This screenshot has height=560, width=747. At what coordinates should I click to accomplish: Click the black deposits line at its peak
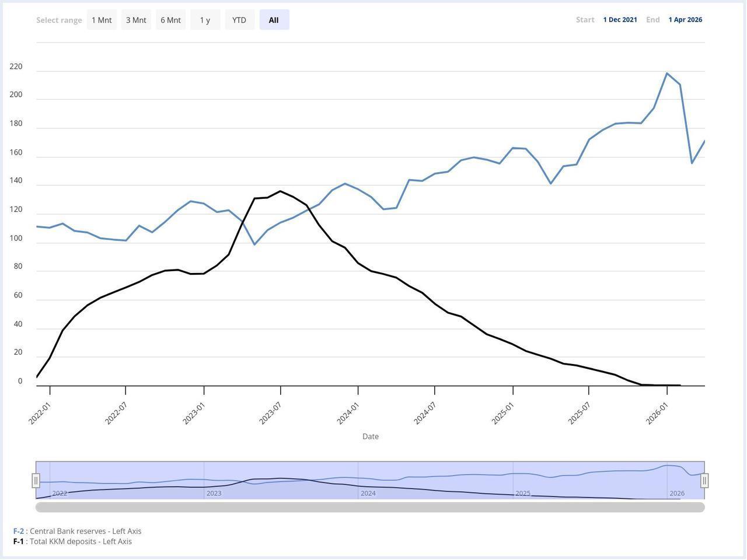point(280,191)
